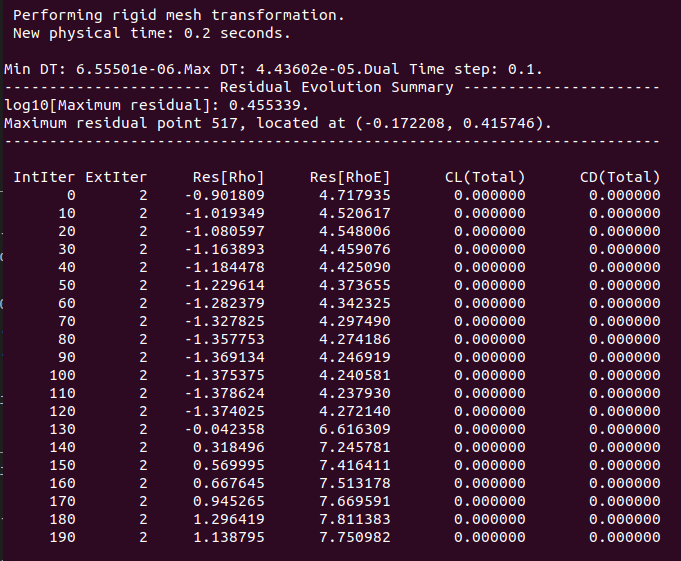Click Res[RhoE] value '4.274186'
This screenshot has height=561, width=681.
355,340
